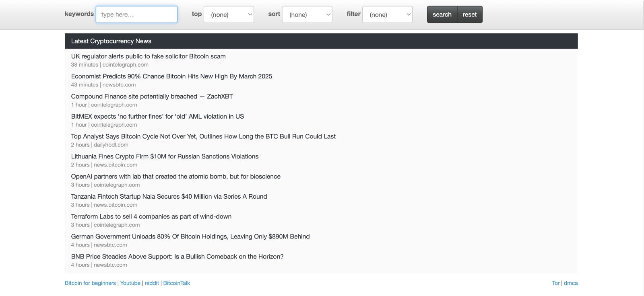Viewport: 644px width, 296px height.
Task: Click the search button
Action: click(442, 14)
